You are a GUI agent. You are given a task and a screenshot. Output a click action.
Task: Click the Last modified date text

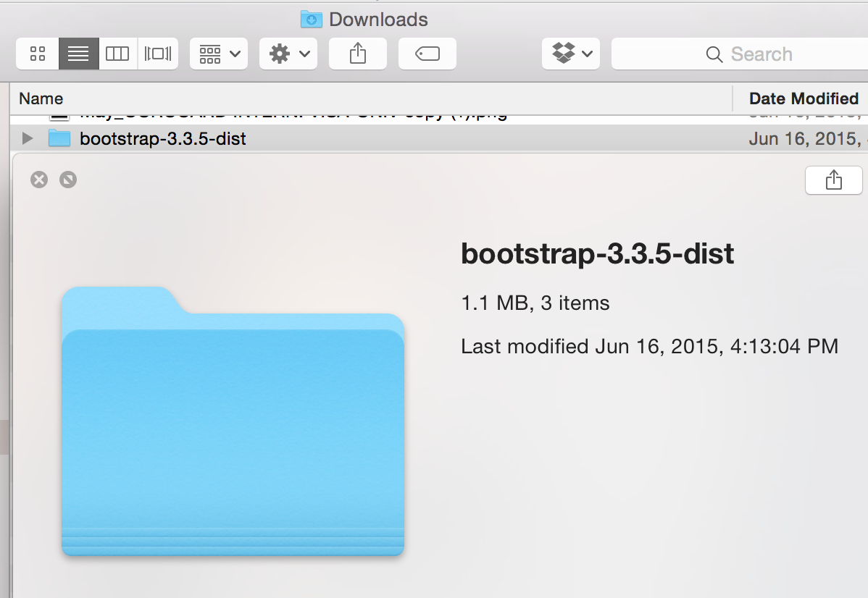click(x=650, y=346)
